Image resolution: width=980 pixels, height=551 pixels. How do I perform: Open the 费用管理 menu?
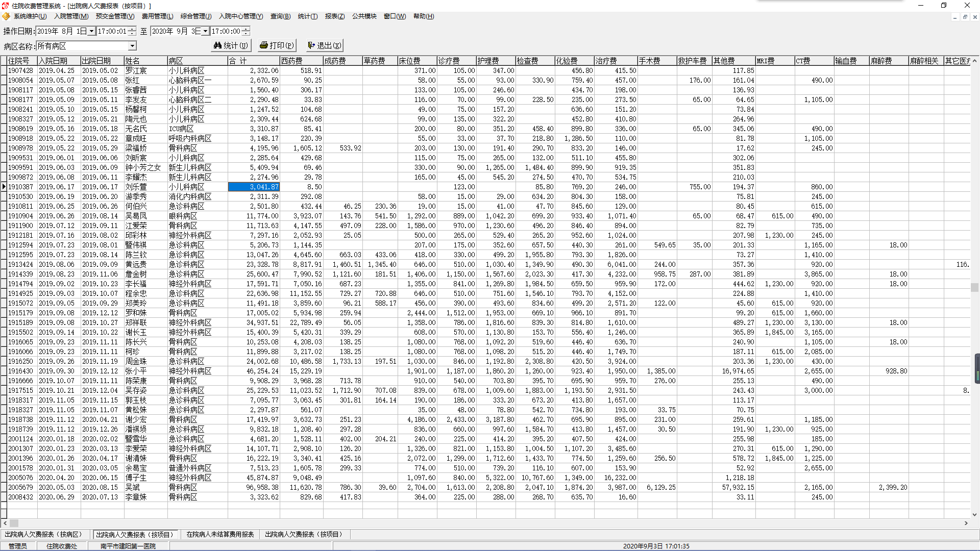coord(157,16)
